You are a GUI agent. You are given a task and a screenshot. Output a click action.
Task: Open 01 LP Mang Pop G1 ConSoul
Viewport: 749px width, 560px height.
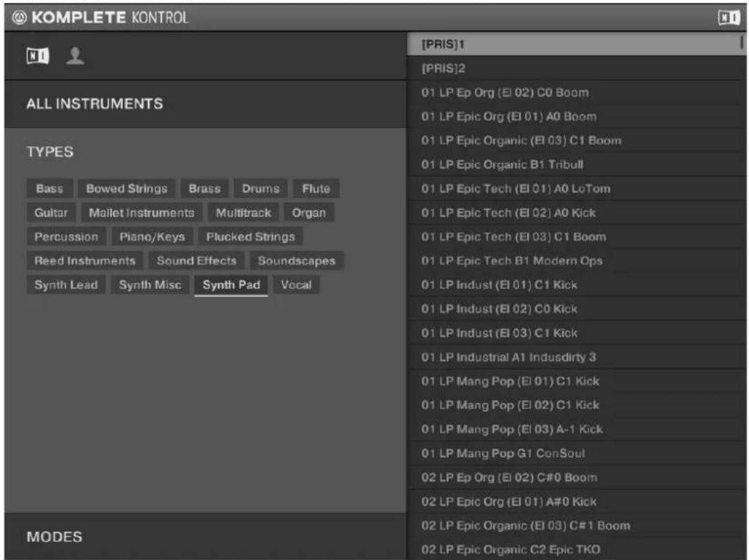click(577, 453)
